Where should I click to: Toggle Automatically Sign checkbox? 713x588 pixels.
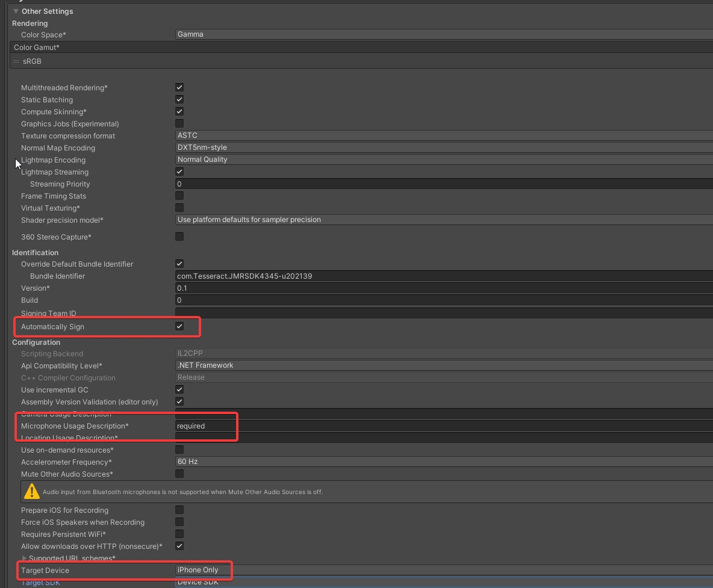[179, 326]
